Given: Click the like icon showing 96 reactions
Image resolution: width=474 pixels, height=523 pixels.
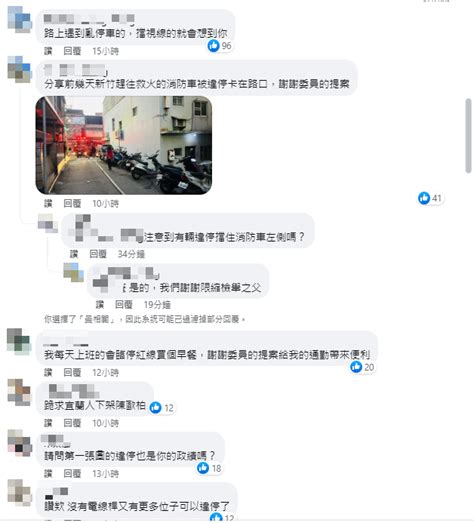Looking at the screenshot, I should click(213, 45).
